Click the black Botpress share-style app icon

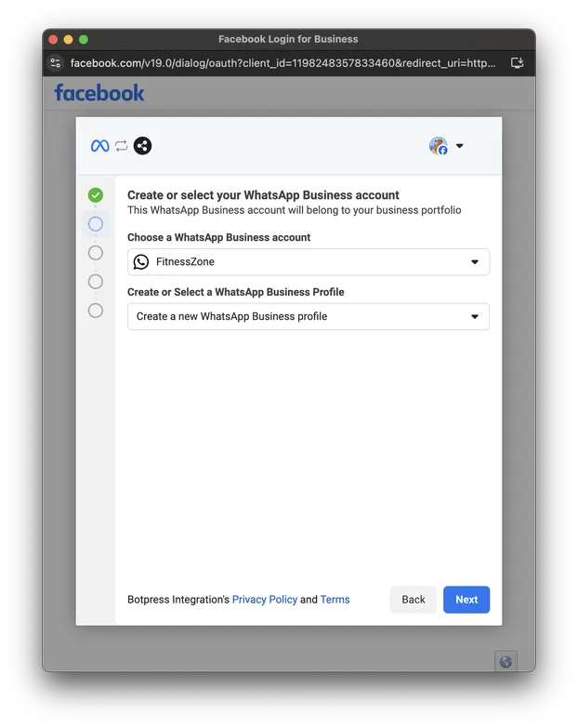click(142, 146)
